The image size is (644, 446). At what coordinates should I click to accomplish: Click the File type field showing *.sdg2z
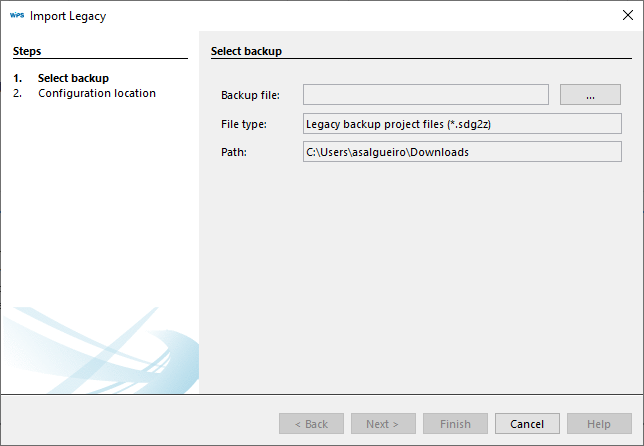tap(462, 123)
